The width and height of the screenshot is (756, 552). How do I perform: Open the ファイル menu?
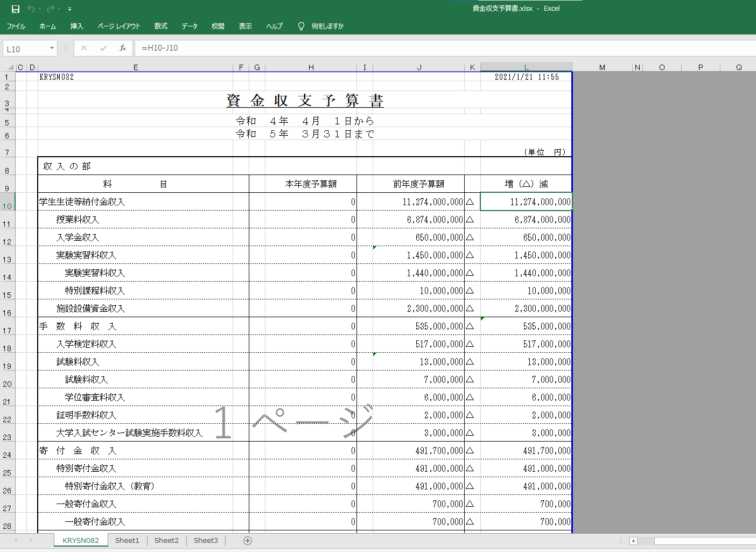point(16,26)
